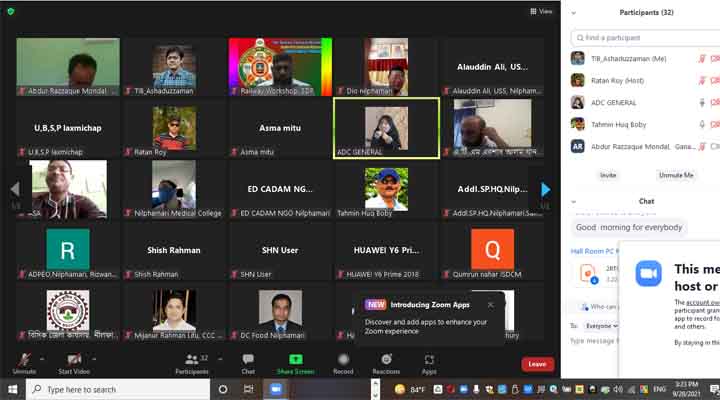Viewport: 720px width, 400px height.
Task: Click the red Leave meeting button
Action: 537,364
